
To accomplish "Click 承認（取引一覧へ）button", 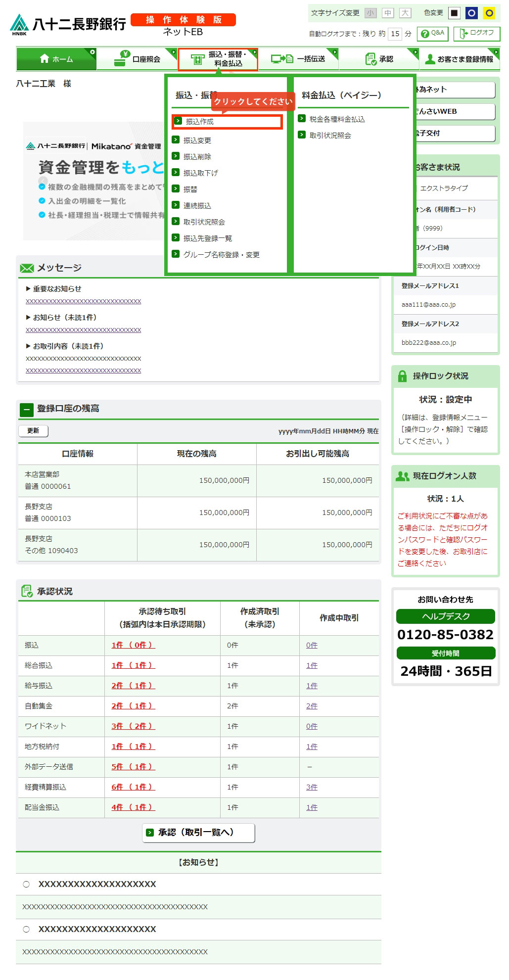I will point(198,833).
